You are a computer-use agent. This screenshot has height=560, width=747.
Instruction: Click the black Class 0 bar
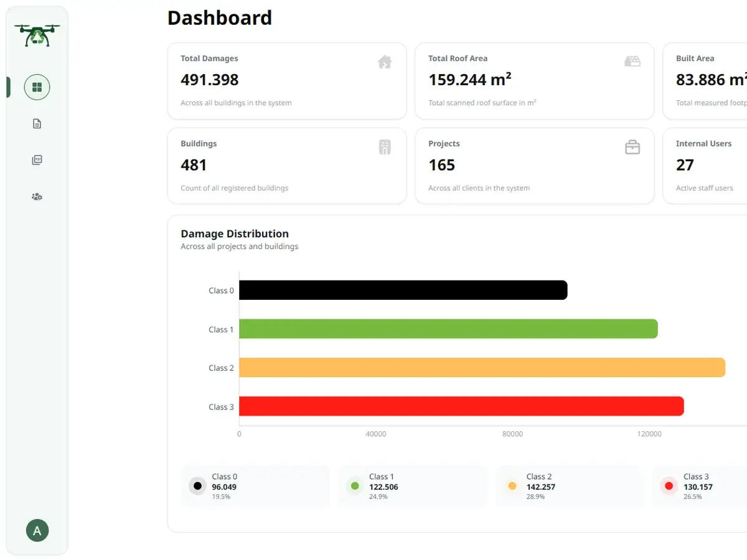pos(403,290)
